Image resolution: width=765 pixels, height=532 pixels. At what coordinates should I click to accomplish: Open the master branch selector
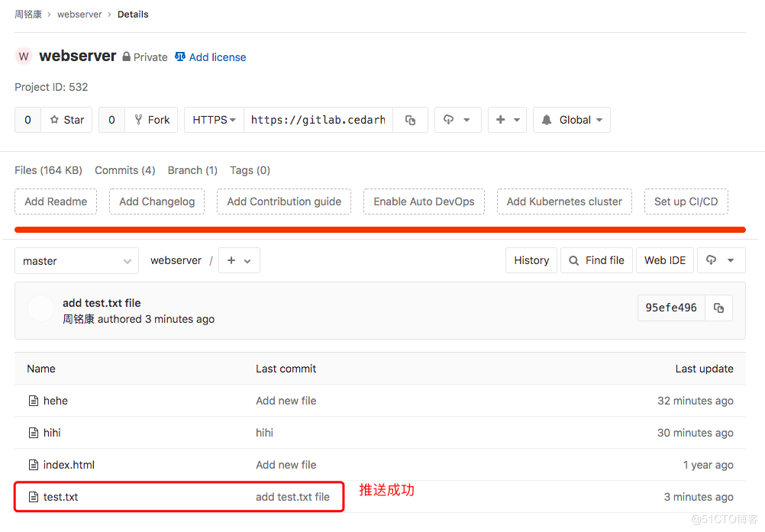(76, 260)
